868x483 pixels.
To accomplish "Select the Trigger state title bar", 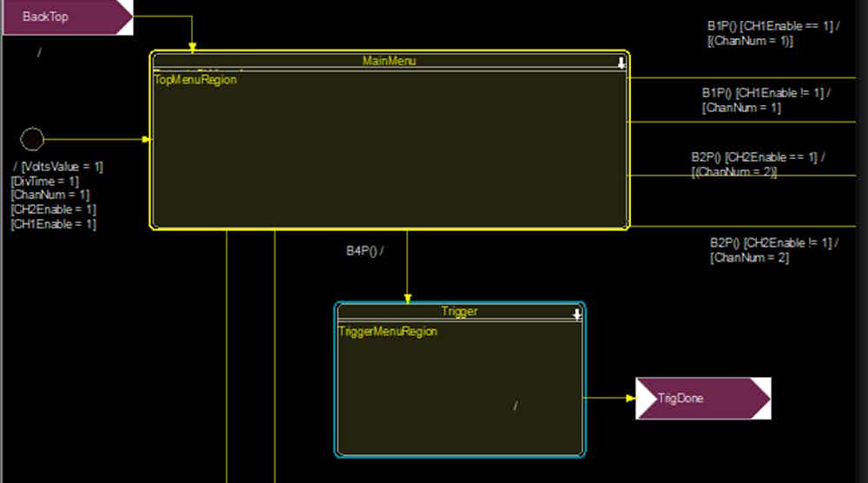I will click(x=459, y=311).
